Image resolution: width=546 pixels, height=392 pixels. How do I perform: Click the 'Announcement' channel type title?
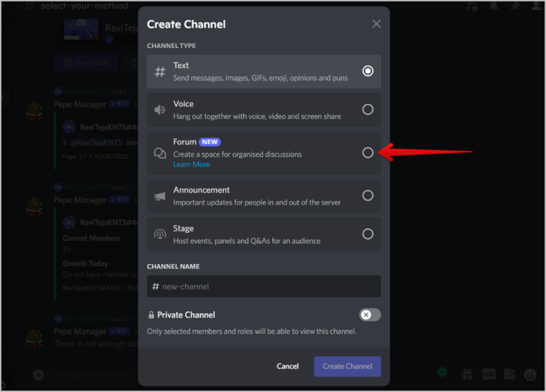click(x=201, y=190)
